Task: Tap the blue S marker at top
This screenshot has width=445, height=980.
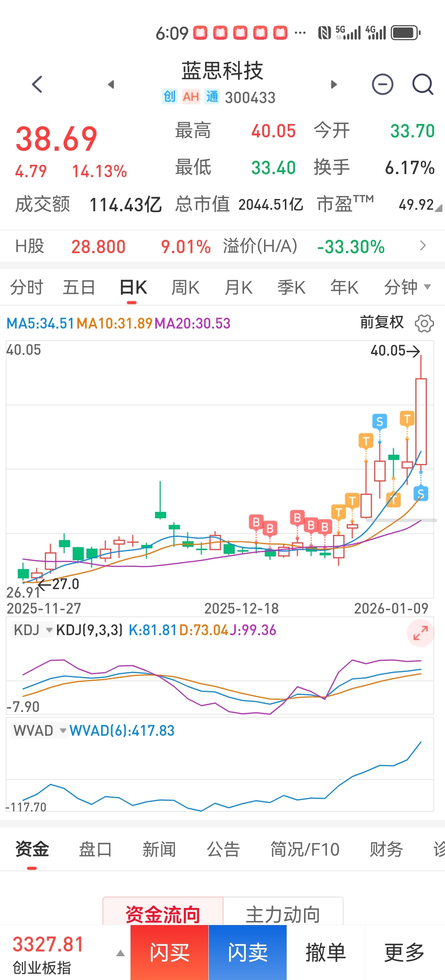Action: [379, 422]
